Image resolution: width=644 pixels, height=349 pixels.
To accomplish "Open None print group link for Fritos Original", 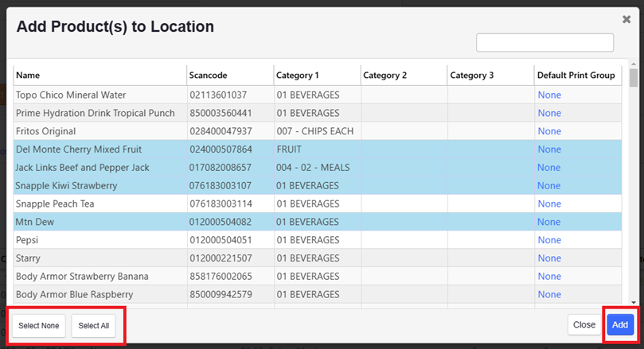I will [x=549, y=131].
